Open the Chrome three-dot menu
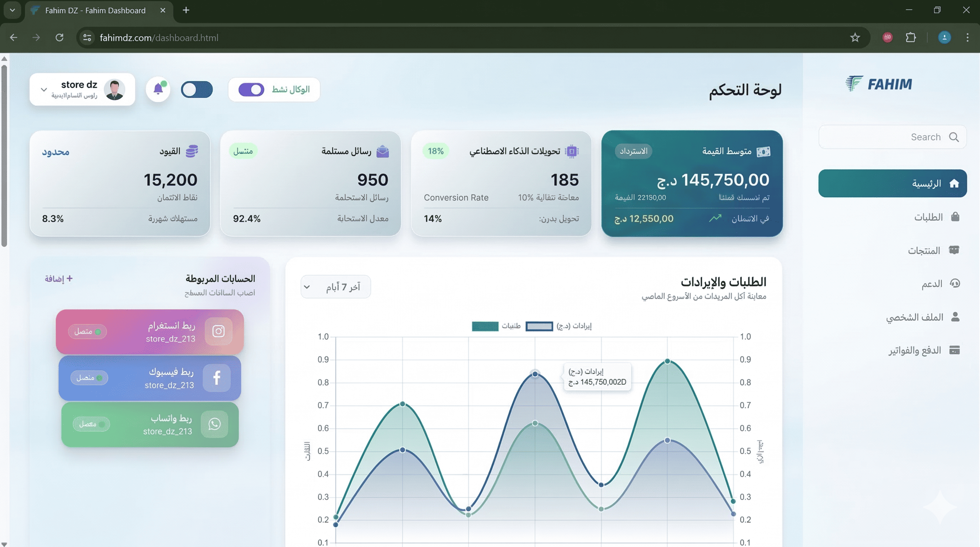Screen dimensions: 980x547 point(968,38)
